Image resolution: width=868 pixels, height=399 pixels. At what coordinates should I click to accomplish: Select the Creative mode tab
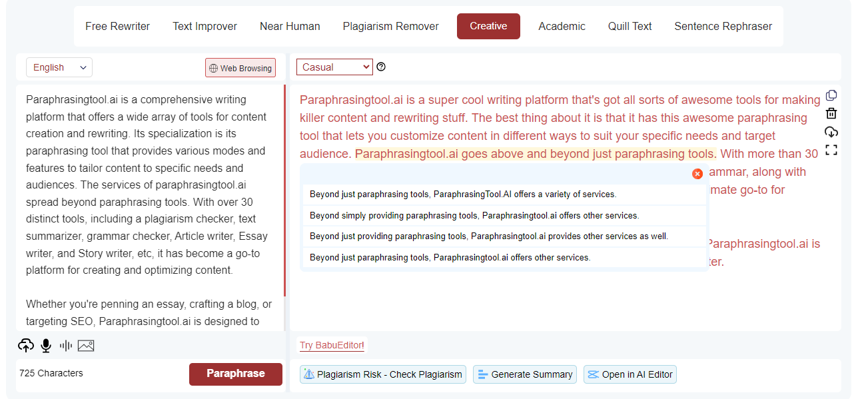pos(488,26)
